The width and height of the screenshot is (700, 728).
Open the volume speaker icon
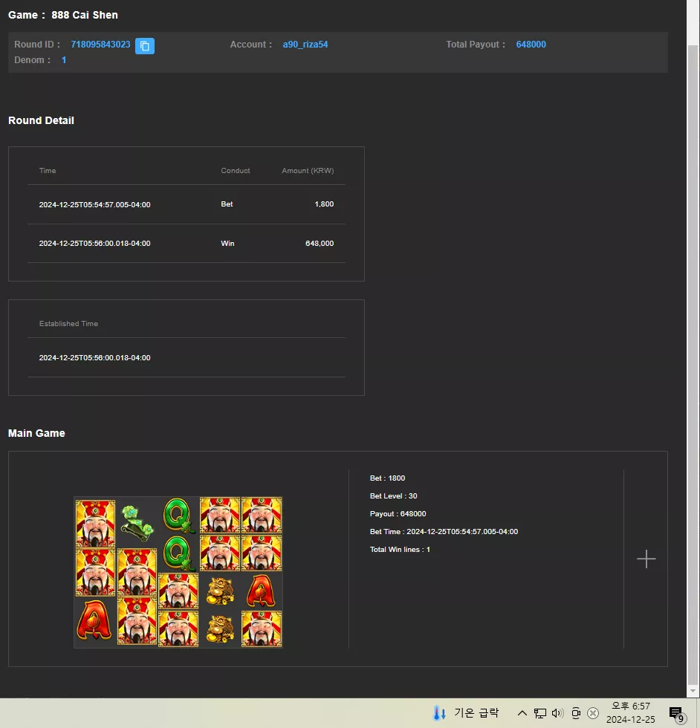coord(557,713)
